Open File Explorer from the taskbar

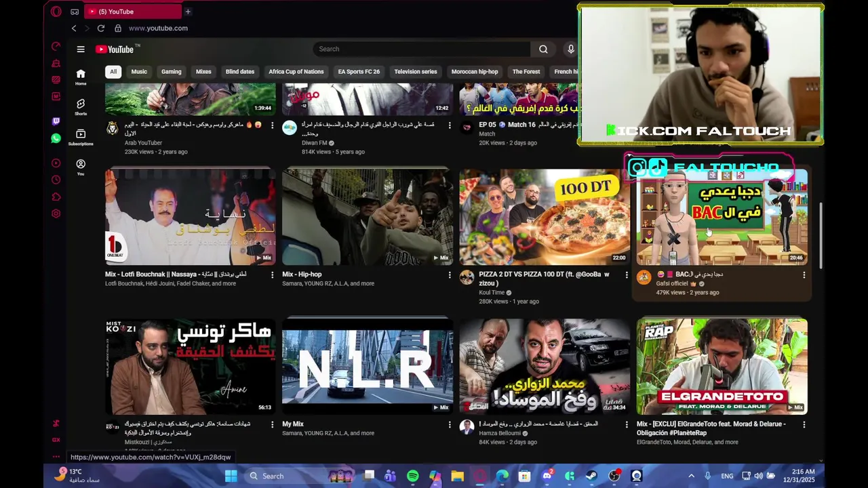pos(458,476)
